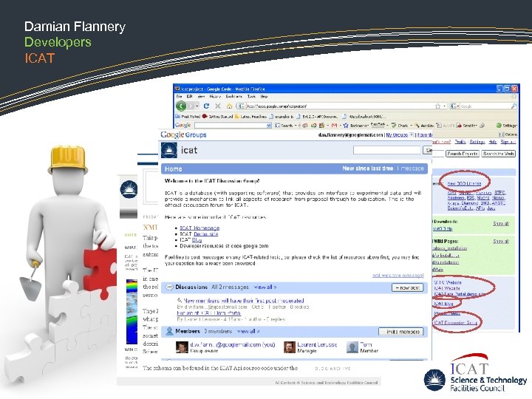This screenshot has height=399, width=532.
Task: Open the Help menu in Firefox
Action: (x=264, y=96)
